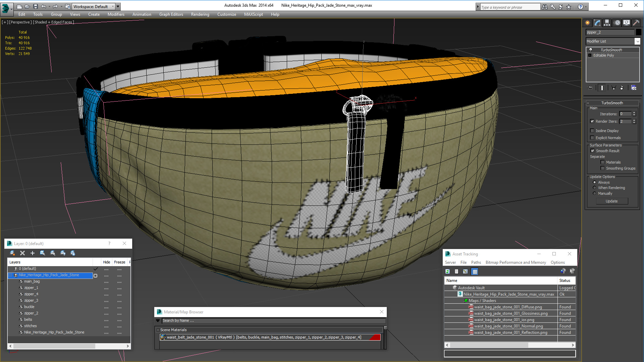This screenshot has height=362, width=644.
Task: Enable the Explicit Normals checkbox
Action: pos(592,138)
